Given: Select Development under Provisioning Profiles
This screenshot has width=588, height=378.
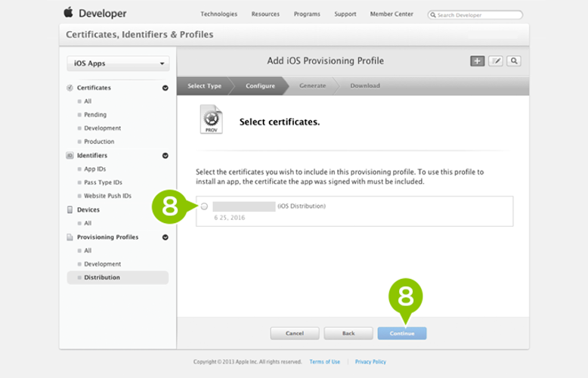Looking at the screenshot, I should pyautogui.click(x=102, y=265).
